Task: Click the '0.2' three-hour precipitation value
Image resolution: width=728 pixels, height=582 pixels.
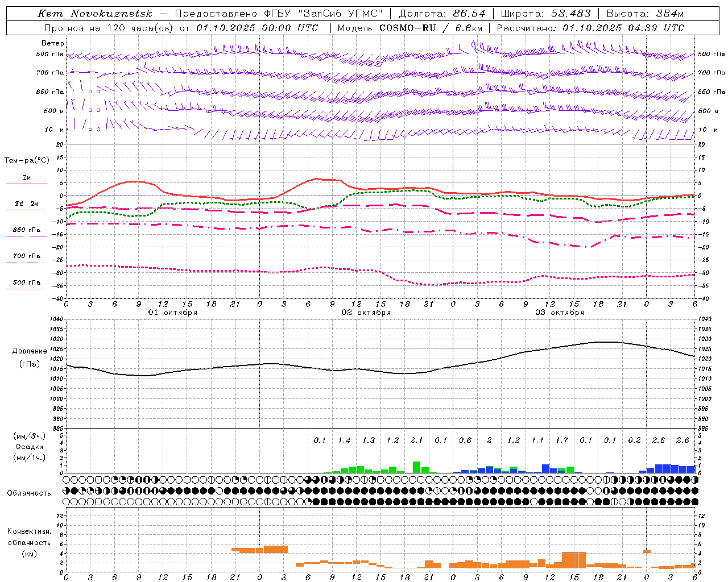Action: coord(634,440)
